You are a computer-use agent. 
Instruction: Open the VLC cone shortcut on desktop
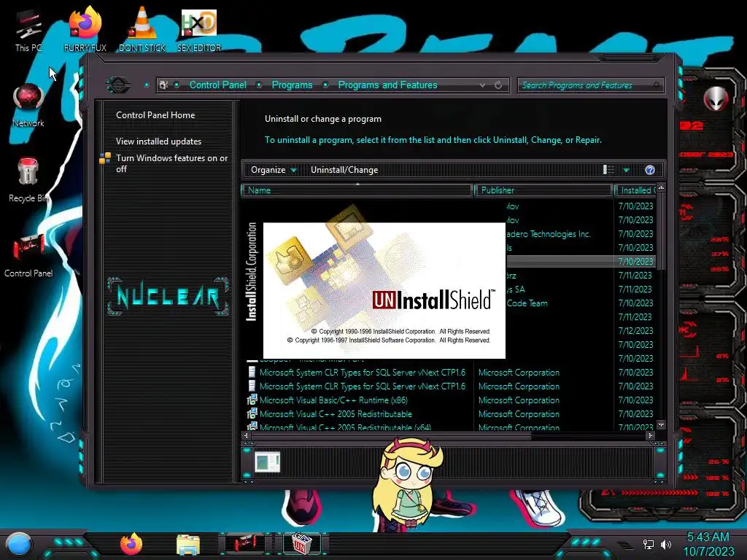(x=142, y=29)
